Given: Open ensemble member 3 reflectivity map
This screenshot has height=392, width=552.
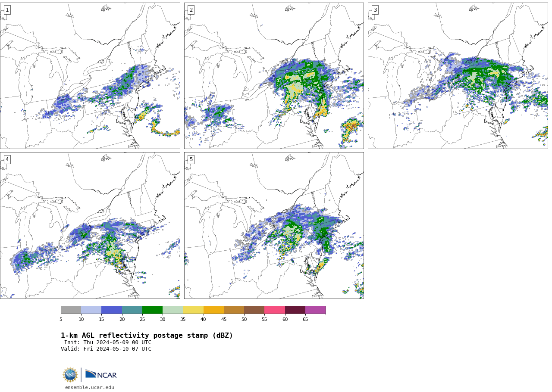Looking at the screenshot, I should pos(458,76).
